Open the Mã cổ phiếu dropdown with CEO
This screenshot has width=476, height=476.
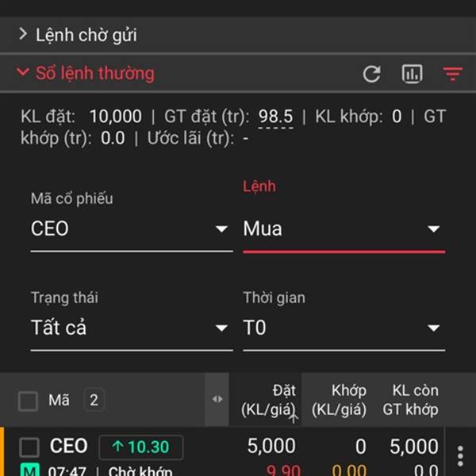click(x=132, y=228)
